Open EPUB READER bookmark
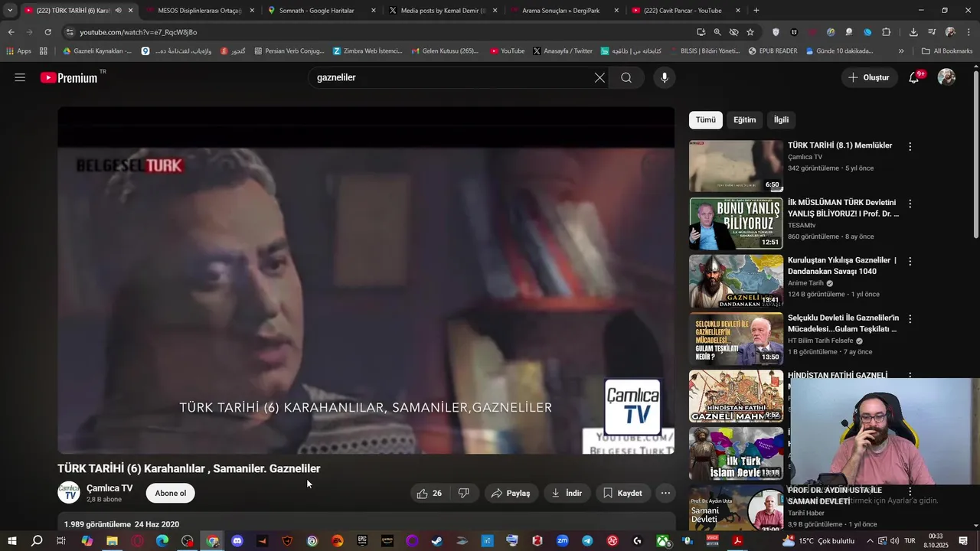The height and width of the screenshot is (551, 980). pos(773,51)
